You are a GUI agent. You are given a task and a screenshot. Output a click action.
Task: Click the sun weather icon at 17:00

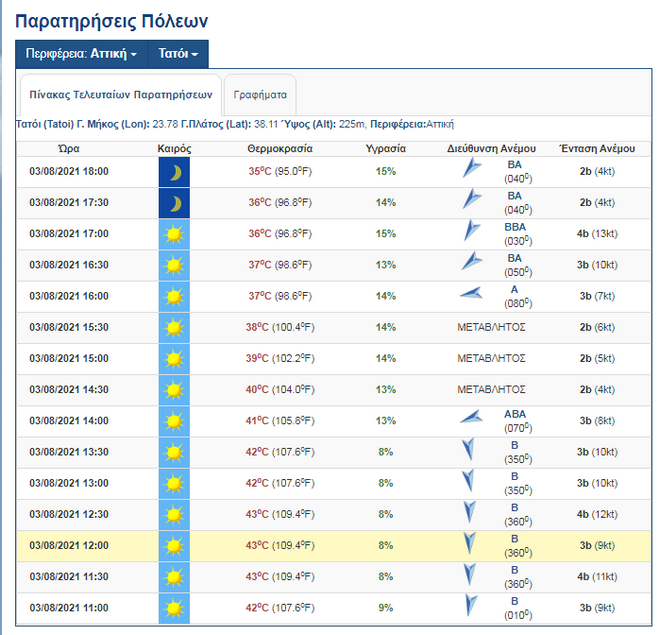point(174,234)
